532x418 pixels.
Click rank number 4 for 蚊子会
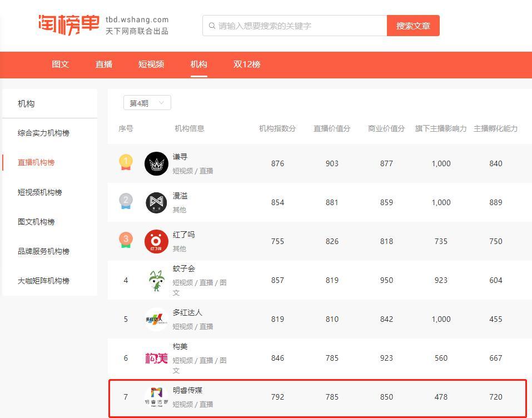click(126, 280)
